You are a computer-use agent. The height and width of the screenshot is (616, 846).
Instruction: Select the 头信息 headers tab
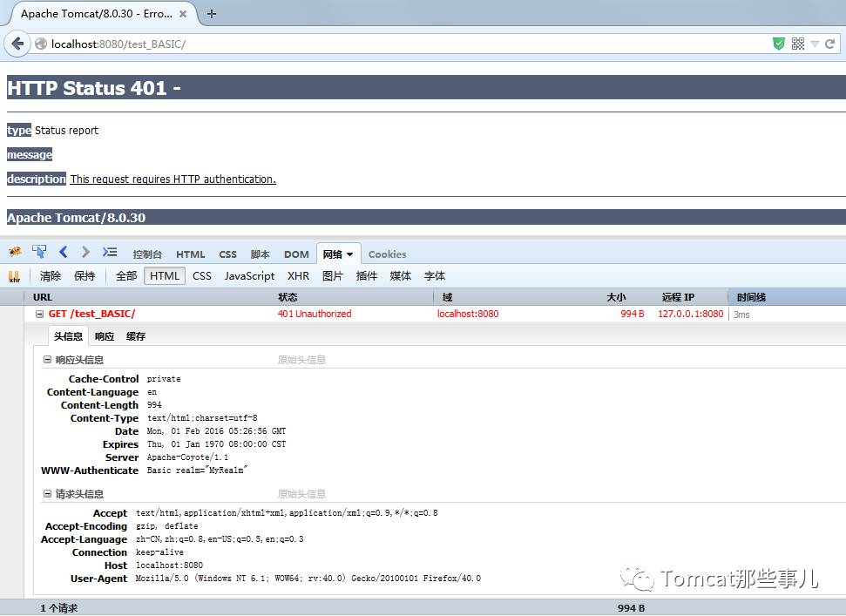click(x=68, y=336)
